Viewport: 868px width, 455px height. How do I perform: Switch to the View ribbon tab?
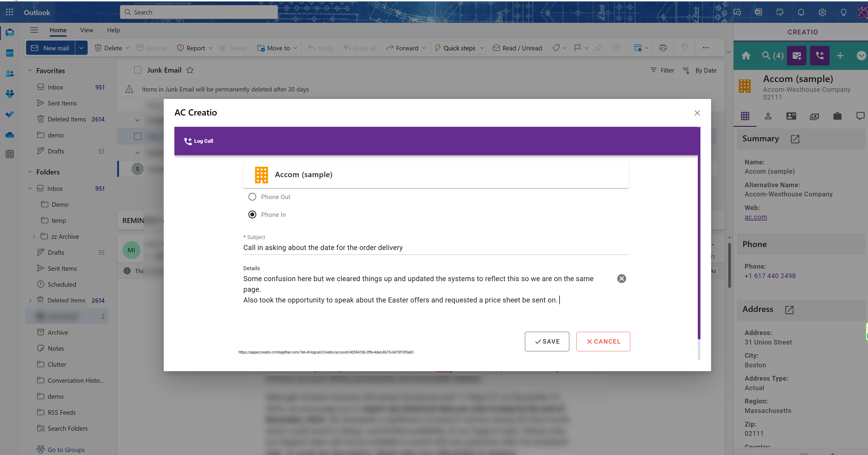[x=87, y=30]
